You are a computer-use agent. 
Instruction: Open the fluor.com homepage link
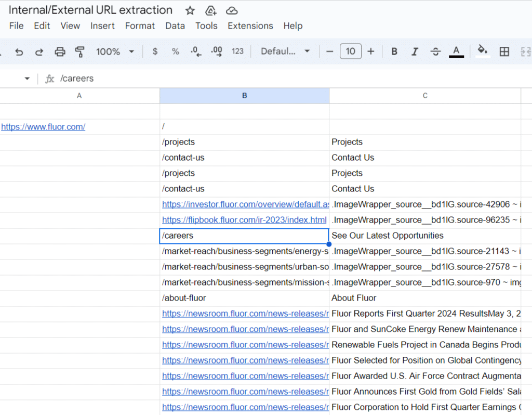click(x=43, y=127)
